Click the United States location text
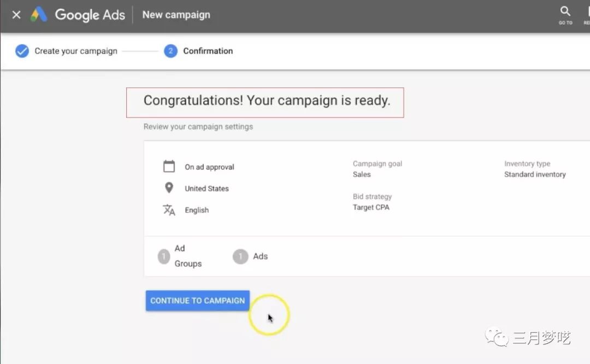The image size is (590, 364). point(206,189)
